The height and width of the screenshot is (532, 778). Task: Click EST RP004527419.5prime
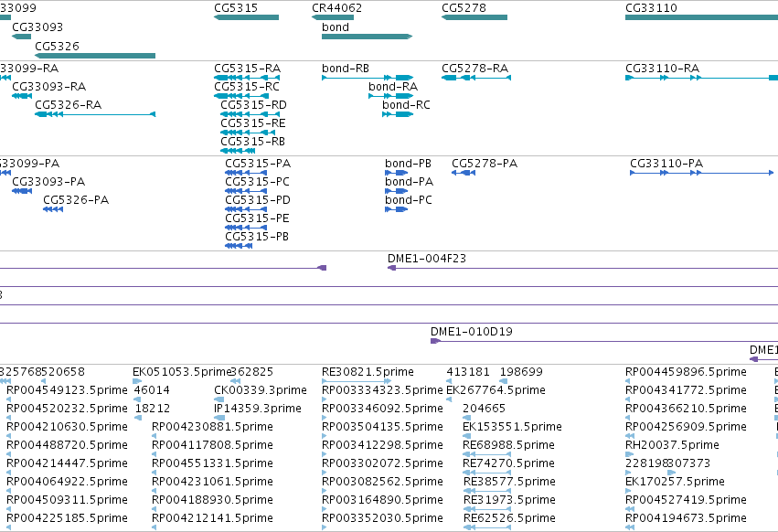686,500
